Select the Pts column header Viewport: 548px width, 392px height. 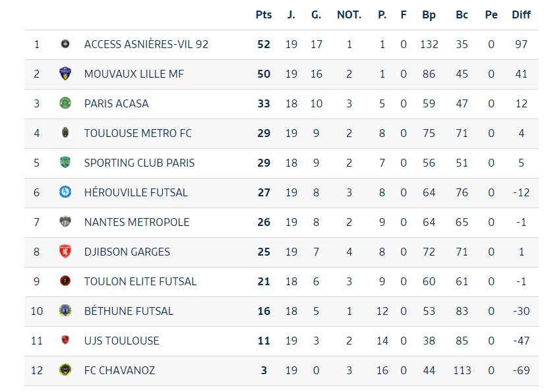tap(264, 14)
